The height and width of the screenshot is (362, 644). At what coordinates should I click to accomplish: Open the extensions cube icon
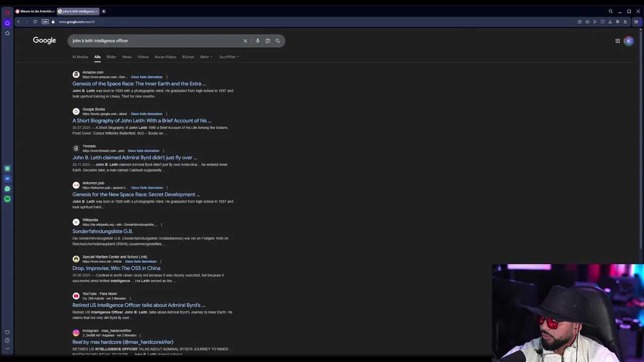[636, 22]
